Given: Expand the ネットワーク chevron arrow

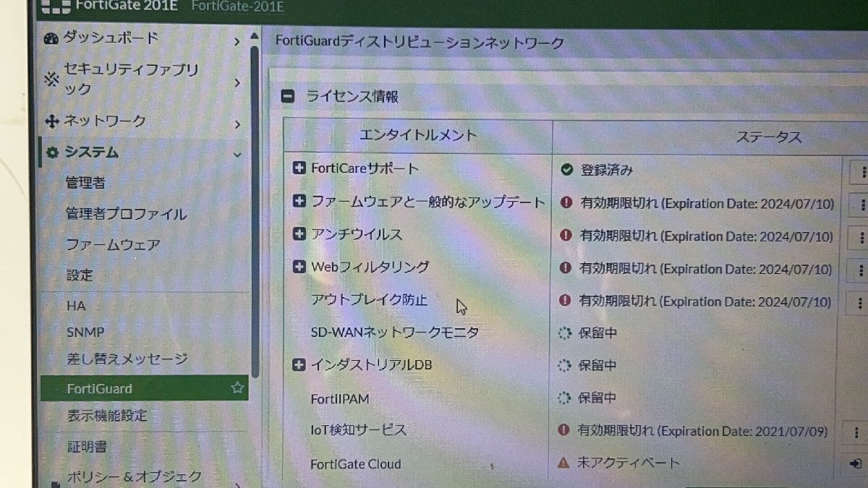Looking at the screenshot, I should pos(237,124).
